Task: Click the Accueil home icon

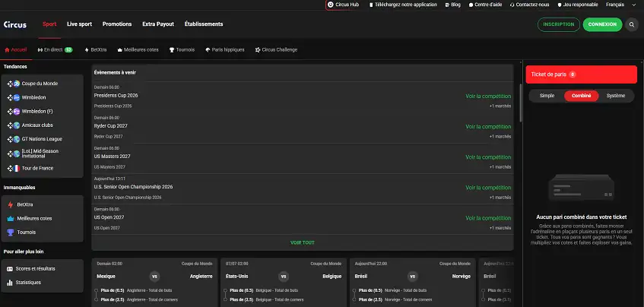Action: pyautogui.click(x=7, y=49)
